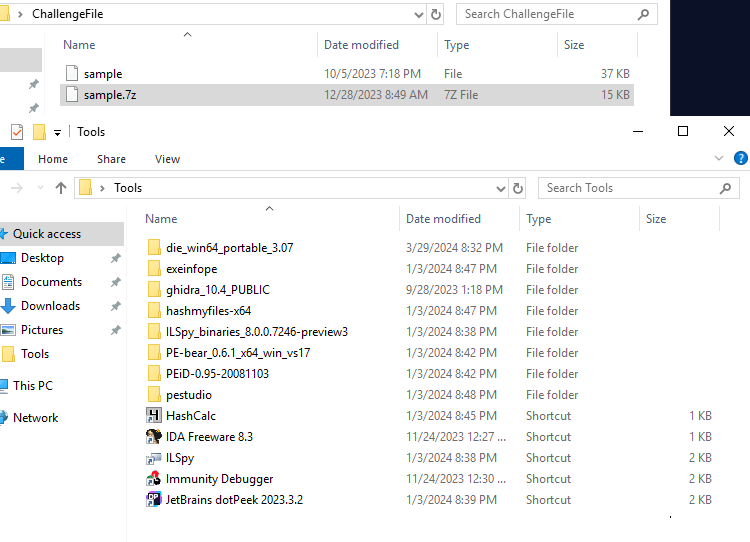This screenshot has height=542, width=750.
Task: Select Downloads in Quick access pane
Action: [50, 306]
